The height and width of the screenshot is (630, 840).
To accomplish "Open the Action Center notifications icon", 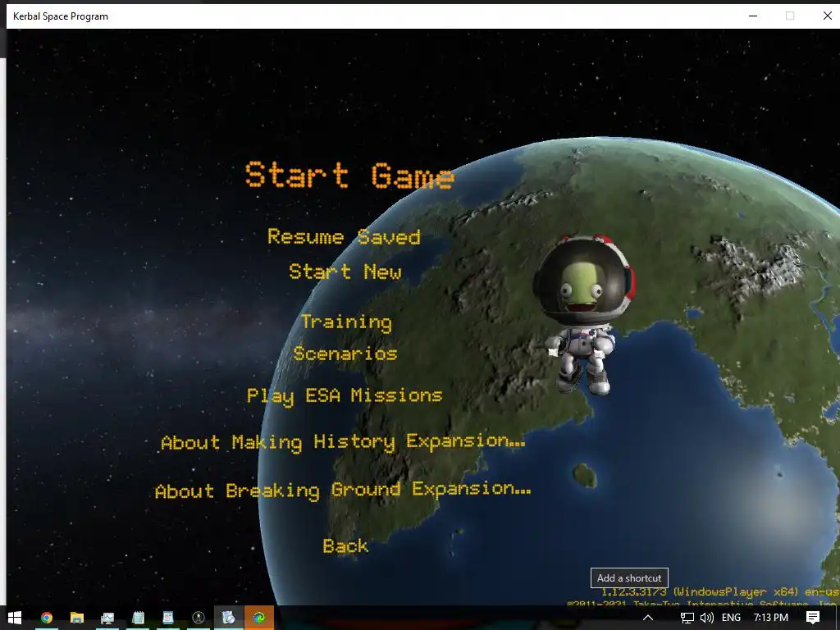I will coord(813,618).
